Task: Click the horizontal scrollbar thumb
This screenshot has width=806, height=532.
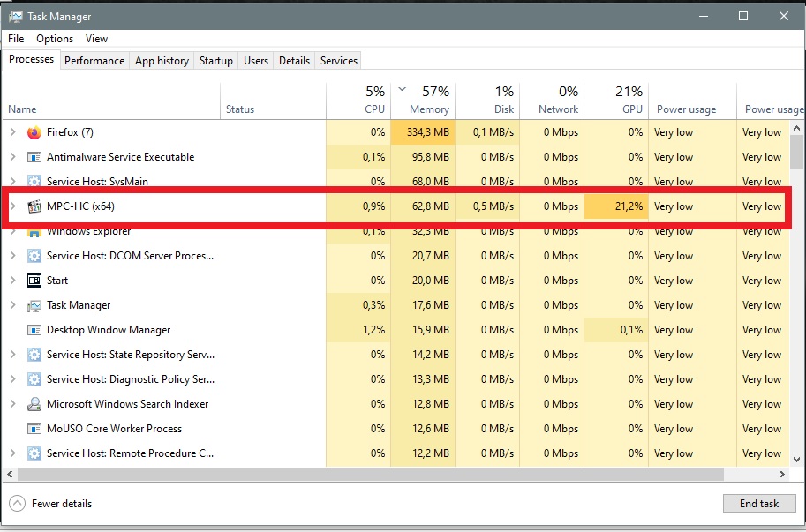Action: pyautogui.click(x=371, y=474)
